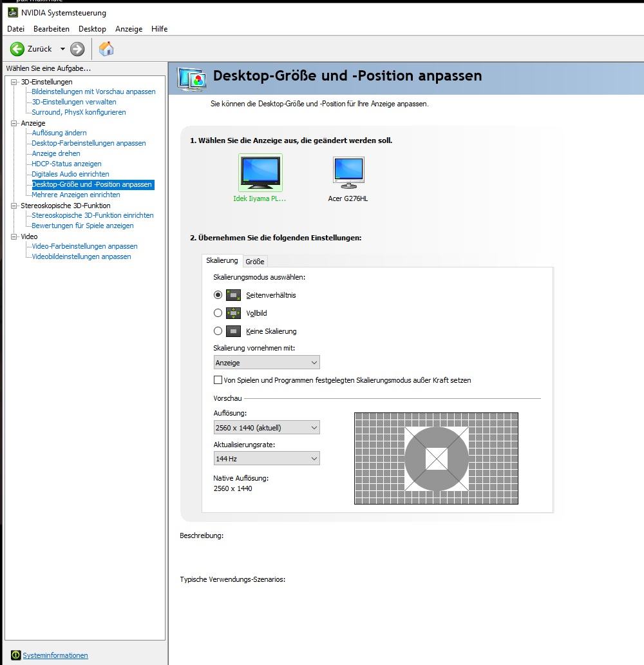Collapse the Video tree node

[x=14, y=236]
